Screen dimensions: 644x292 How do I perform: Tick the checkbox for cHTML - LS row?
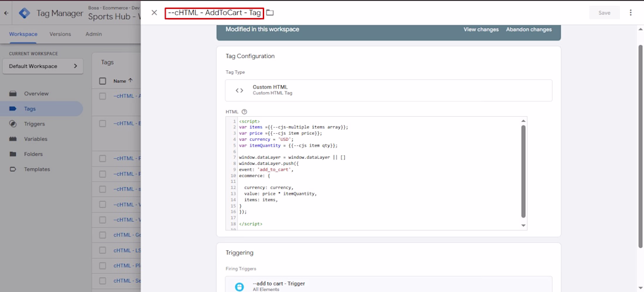102,250
